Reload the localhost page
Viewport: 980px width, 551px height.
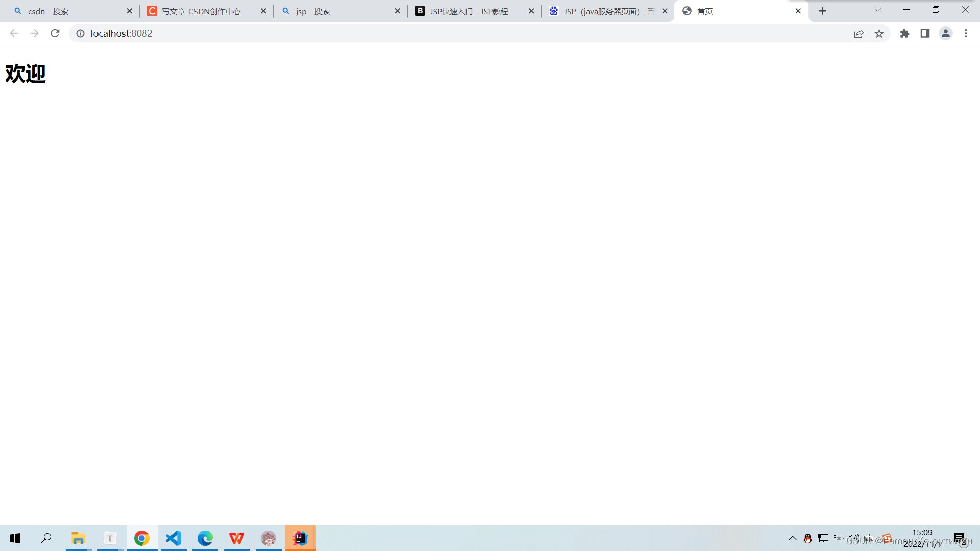(55, 33)
